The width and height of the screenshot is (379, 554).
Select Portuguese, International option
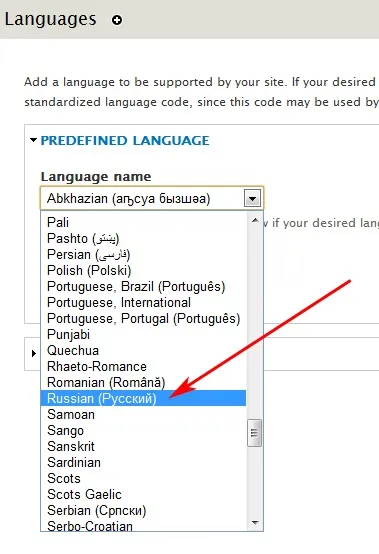143,302
